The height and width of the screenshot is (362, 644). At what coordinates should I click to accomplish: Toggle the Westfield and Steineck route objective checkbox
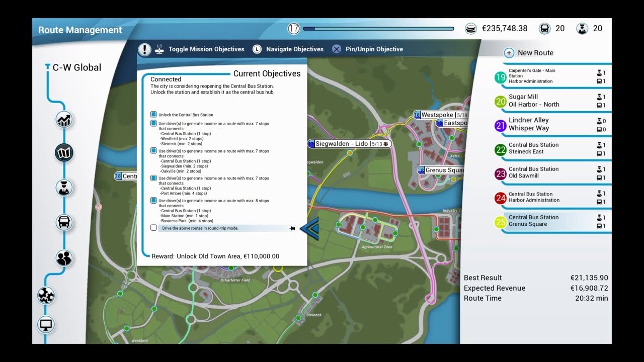coord(153,123)
